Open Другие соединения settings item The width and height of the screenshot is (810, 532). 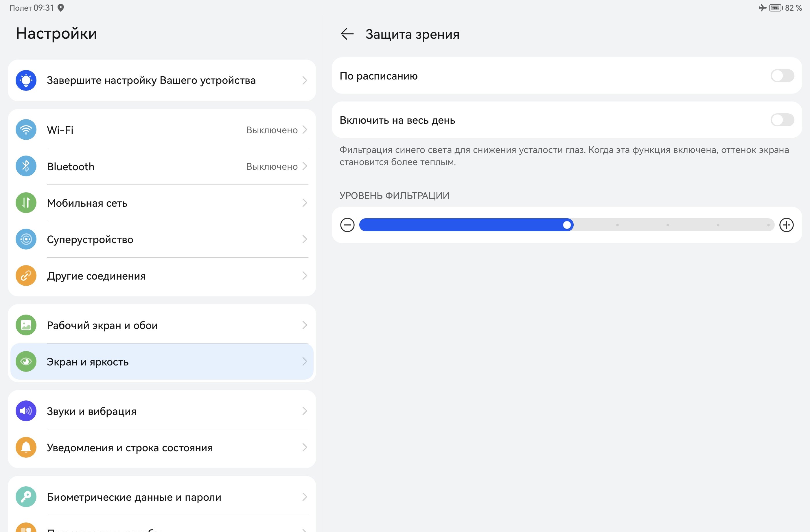(162, 276)
